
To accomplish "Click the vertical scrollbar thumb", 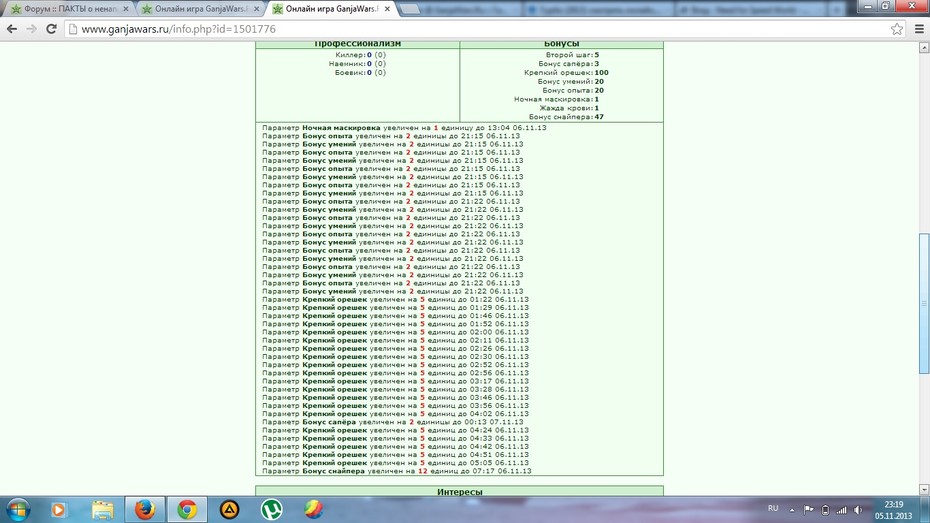I will pyautogui.click(x=924, y=304).
